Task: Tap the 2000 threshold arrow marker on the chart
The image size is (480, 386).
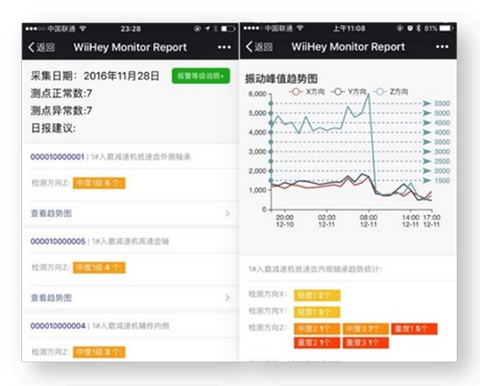Action: point(427,171)
